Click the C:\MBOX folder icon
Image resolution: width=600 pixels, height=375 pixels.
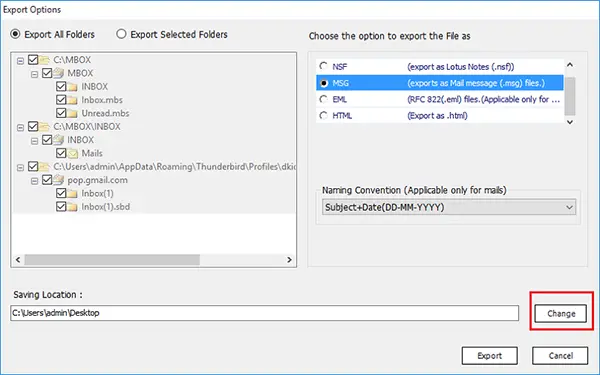pyautogui.click(x=44, y=60)
